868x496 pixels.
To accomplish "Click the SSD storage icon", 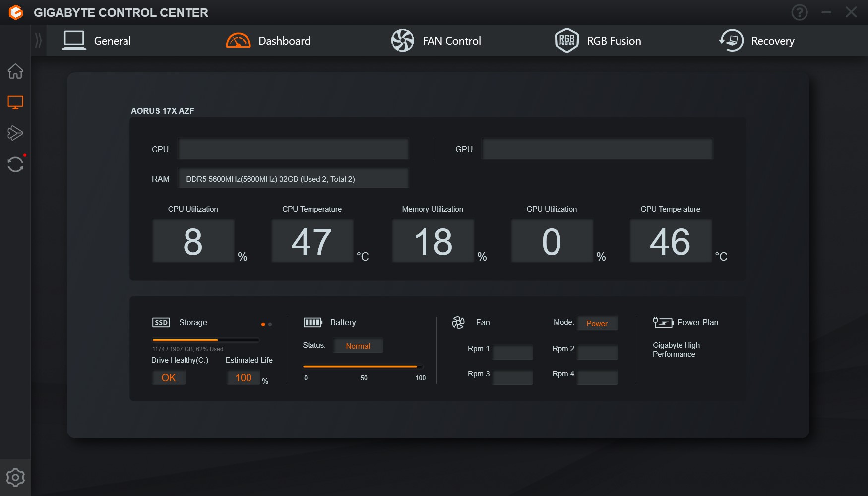I will 161,323.
